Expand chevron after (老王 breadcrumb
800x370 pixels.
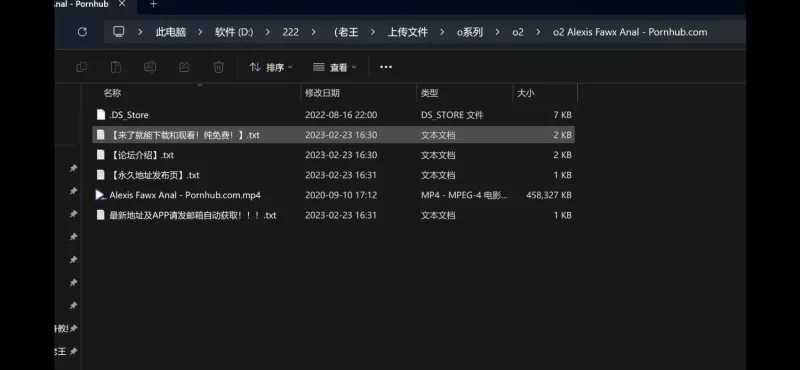coord(373,32)
